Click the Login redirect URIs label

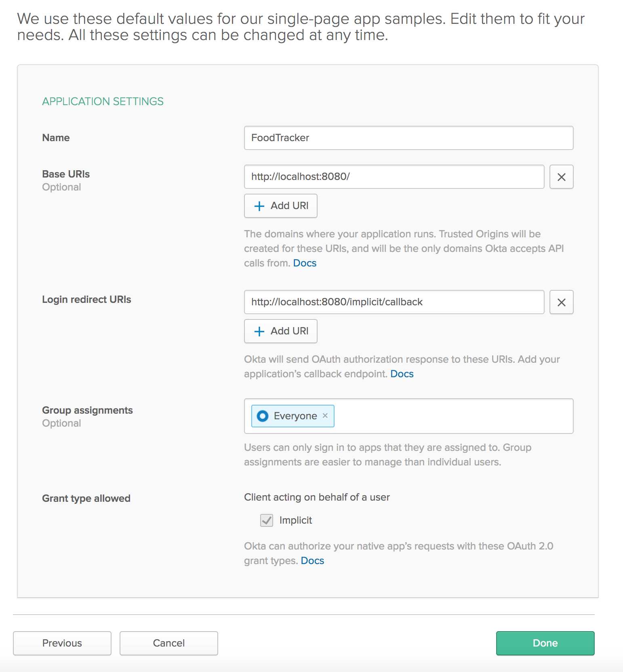coord(86,300)
